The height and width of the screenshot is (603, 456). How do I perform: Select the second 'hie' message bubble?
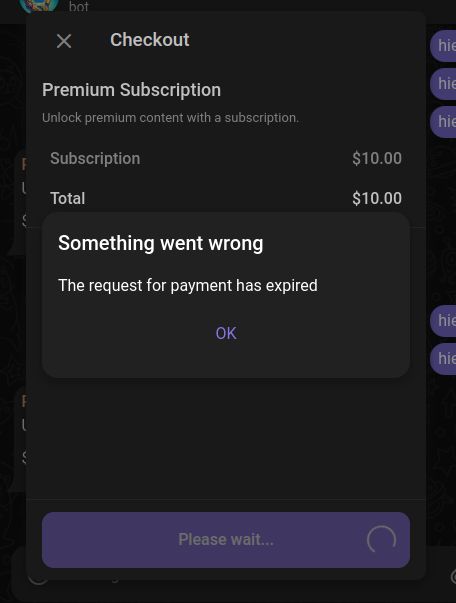click(443, 83)
